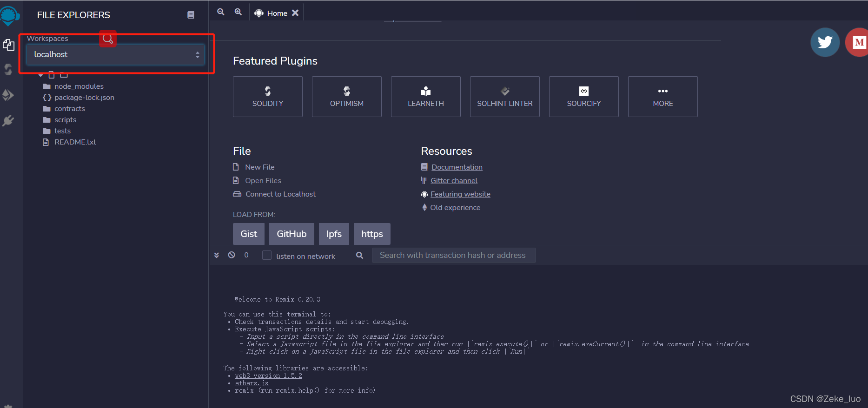Focus the transaction hash search field
The image size is (868, 408).
coord(454,255)
